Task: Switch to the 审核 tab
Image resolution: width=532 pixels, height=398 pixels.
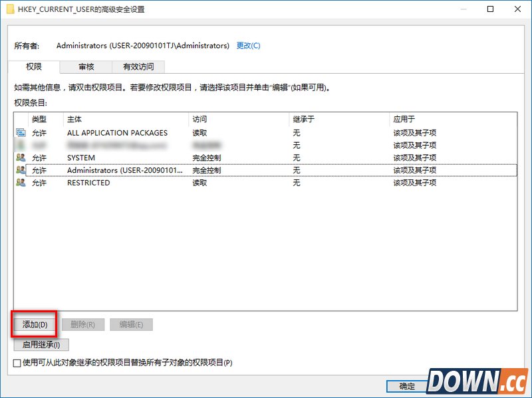Action: [x=86, y=66]
